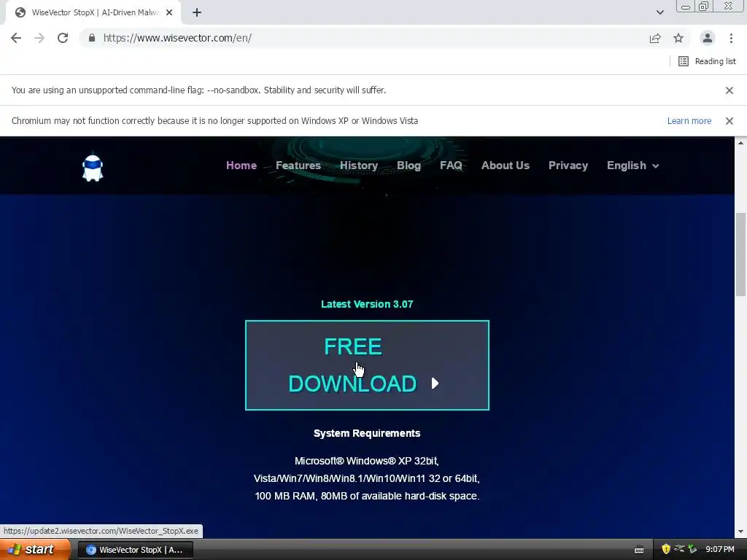Click the System Requirements heading
Viewport: 747px width, 560px height.
pos(367,433)
